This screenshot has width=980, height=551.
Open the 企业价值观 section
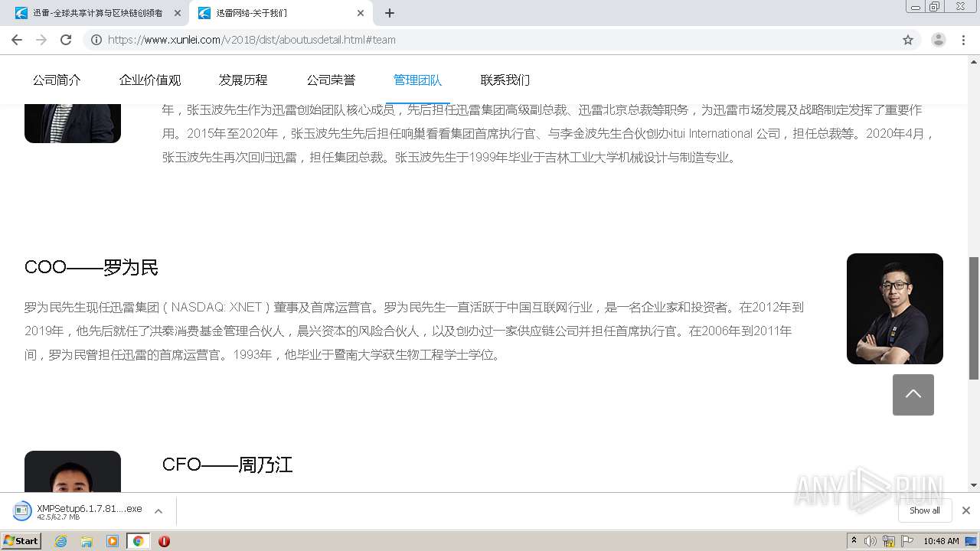pos(150,80)
